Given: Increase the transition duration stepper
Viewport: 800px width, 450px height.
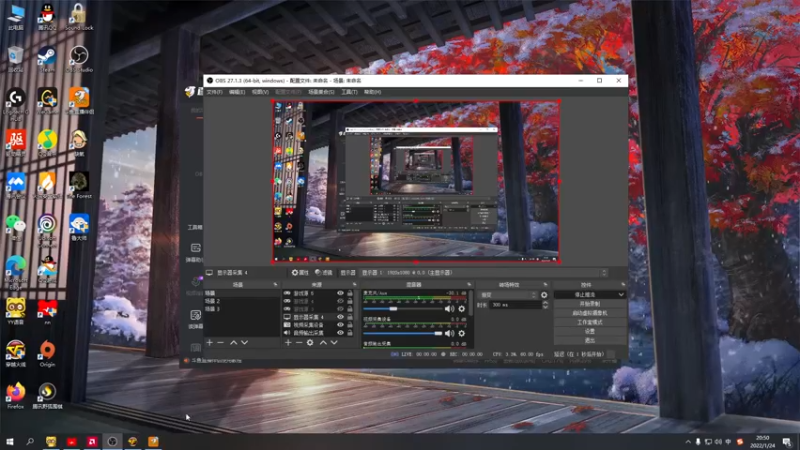Looking at the screenshot, I should coord(545,303).
